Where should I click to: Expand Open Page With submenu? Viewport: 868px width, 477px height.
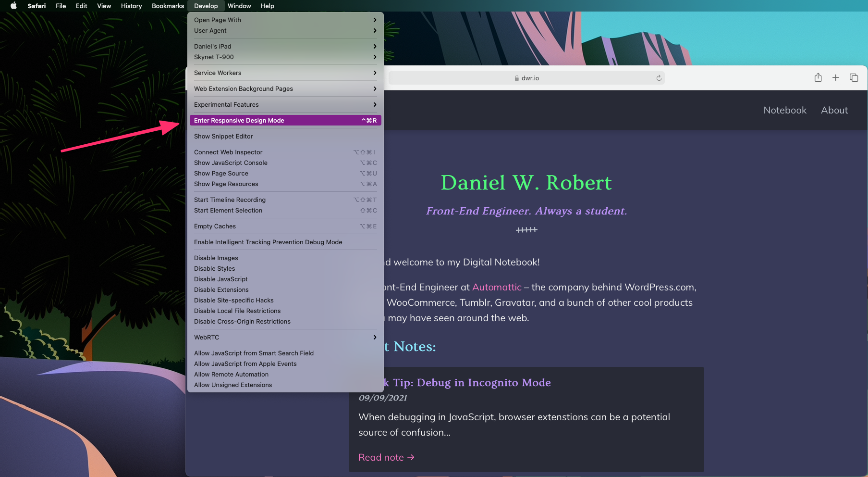coord(285,20)
